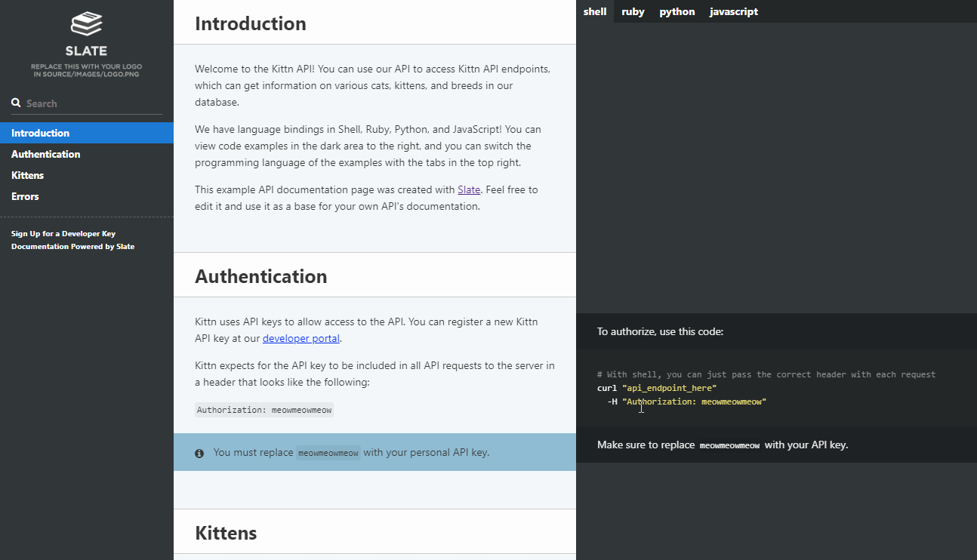
Task: Click the Authentication main heading
Action: click(261, 276)
